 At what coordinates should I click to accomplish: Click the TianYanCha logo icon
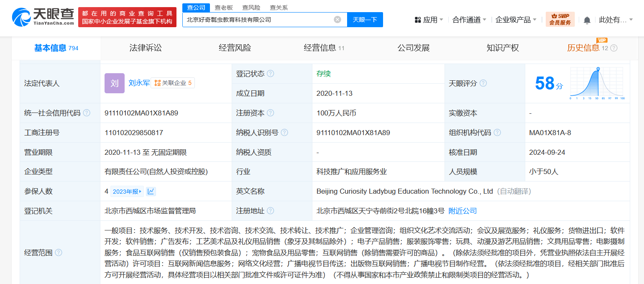tap(22, 18)
